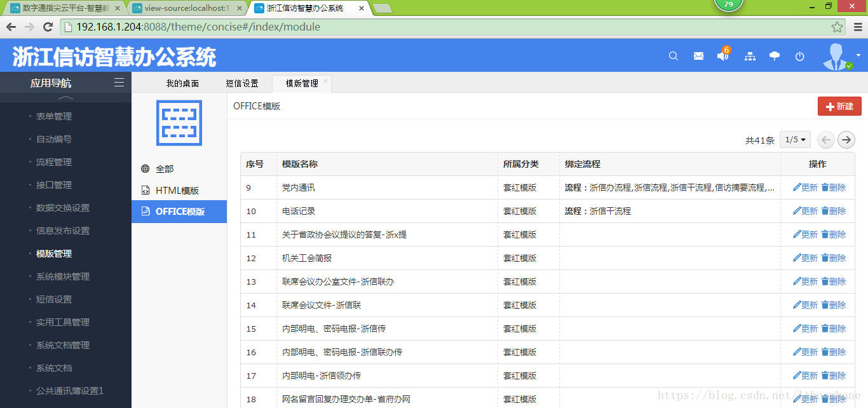Click the 新建 button
Screen dimensions: 868x408
pos(839,106)
